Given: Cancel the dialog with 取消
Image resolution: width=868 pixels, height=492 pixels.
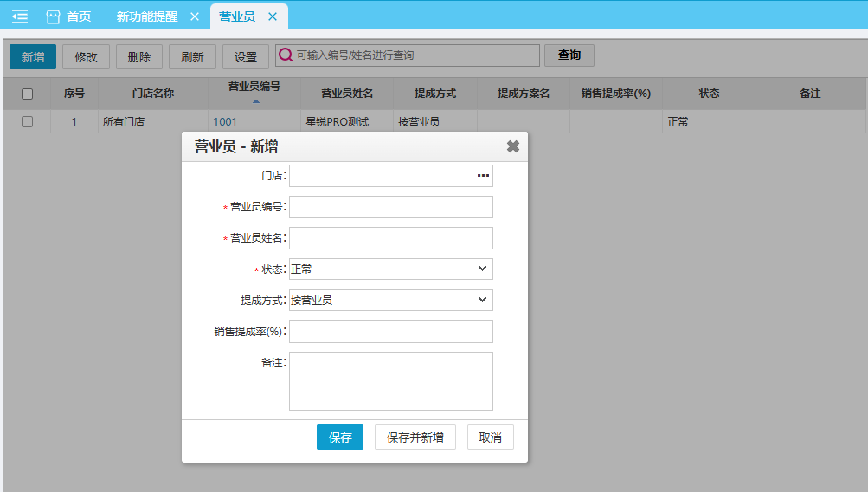Looking at the screenshot, I should point(490,437).
